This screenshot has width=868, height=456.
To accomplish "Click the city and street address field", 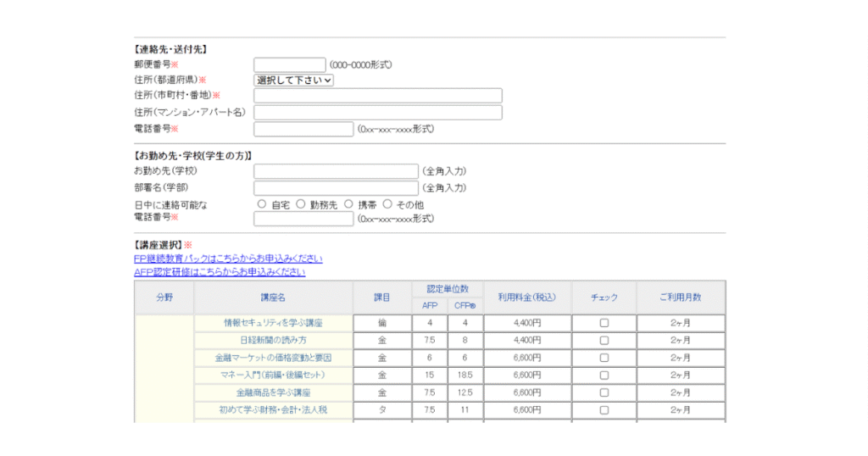I will 377,96.
